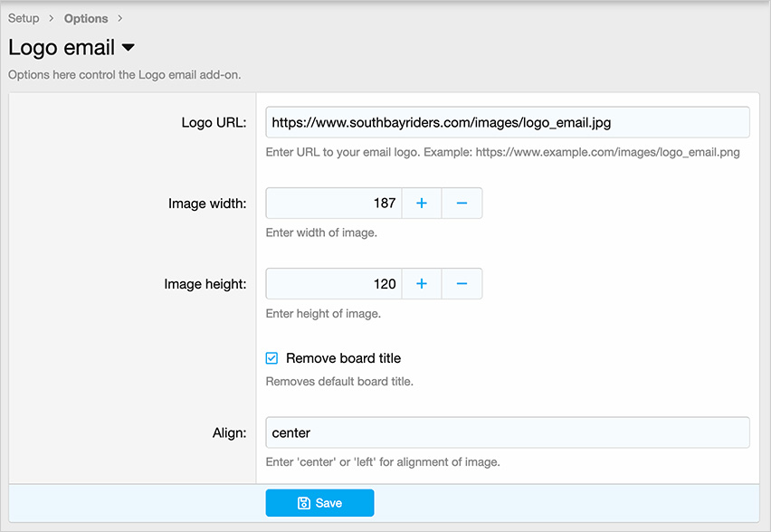The height and width of the screenshot is (532, 771).
Task: Focus the Logo URL text field
Action: click(x=507, y=122)
